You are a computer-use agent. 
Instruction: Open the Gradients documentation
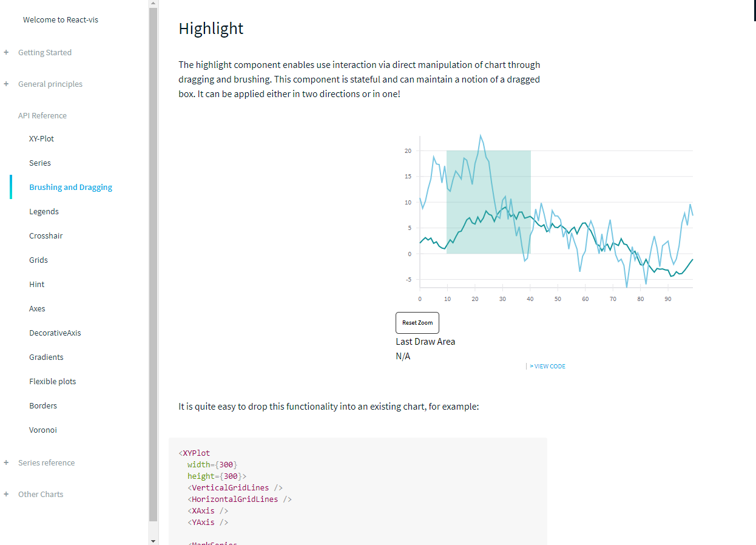tap(46, 357)
